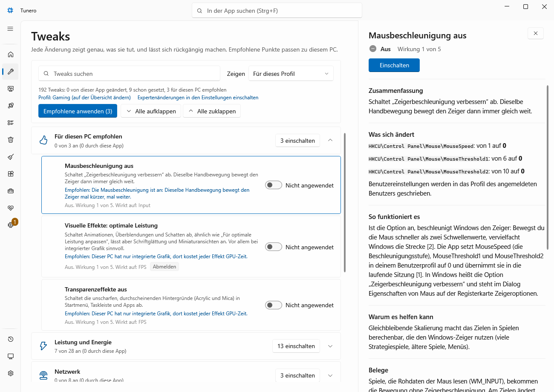The width and height of the screenshot is (554, 392).
Task: Expand the Leistung und Energie section chevron
Action: point(330,346)
